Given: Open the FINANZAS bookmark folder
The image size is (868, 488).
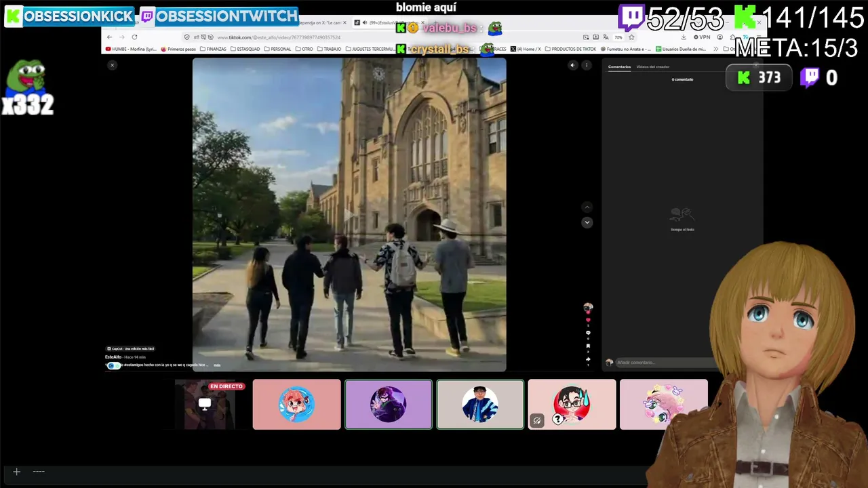Looking at the screenshot, I should [x=214, y=49].
